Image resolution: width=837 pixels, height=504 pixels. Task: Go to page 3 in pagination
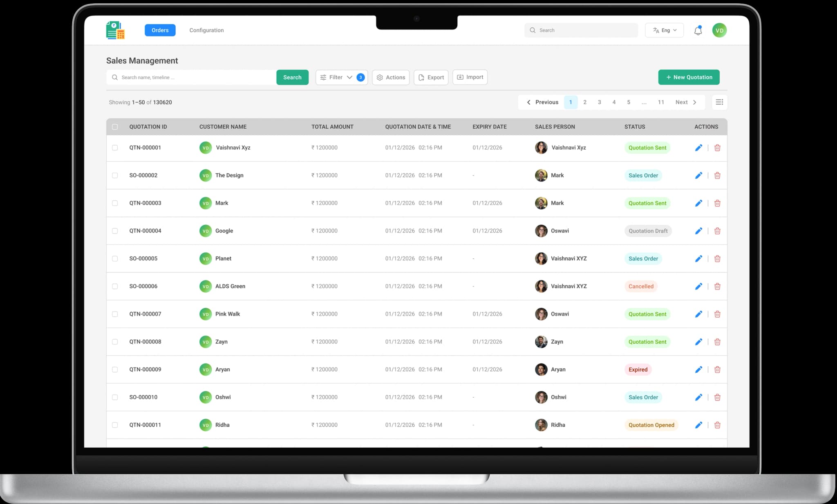(599, 102)
